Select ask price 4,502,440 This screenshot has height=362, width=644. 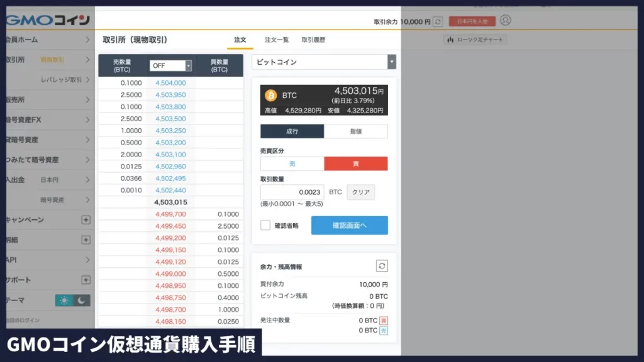click(170, 190)
